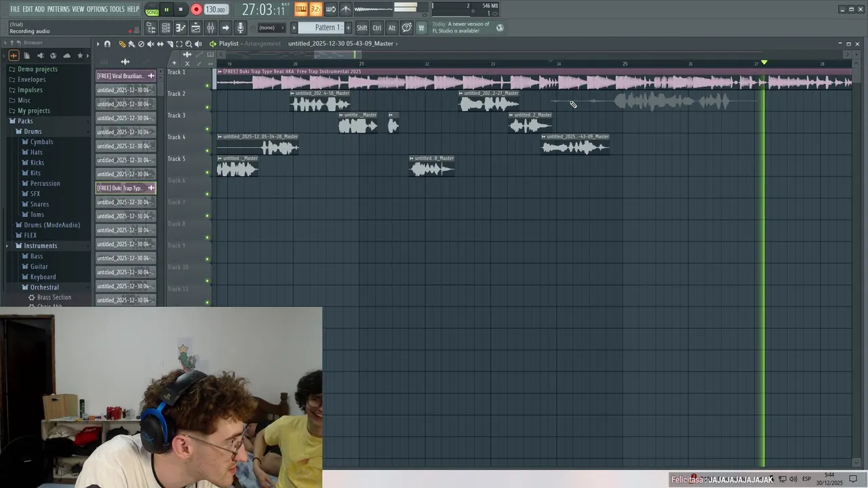Select [FREE] Viral Brazilian clip in picker
868x488 pixels.
click(x=126, y=76)
